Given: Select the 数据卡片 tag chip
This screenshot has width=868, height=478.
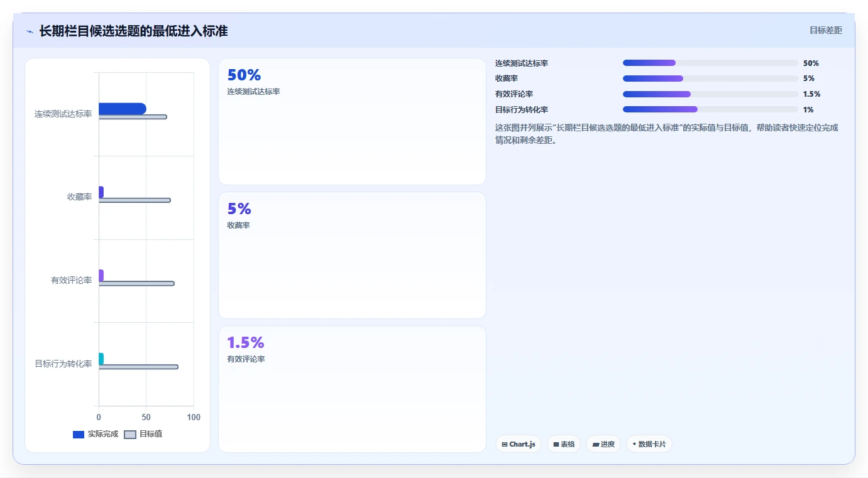Looking at the screenshot, I should (649, 444).
